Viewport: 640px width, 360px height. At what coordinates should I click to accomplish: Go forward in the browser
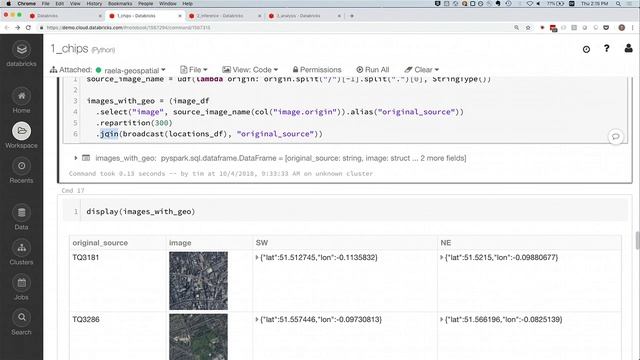(x=17, y=28)
